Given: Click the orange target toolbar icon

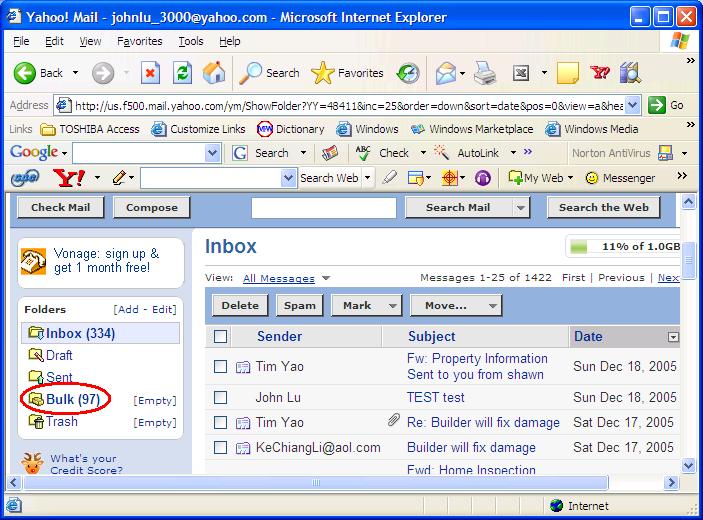Looking at the screenshot, I should [x=449, y=178].
